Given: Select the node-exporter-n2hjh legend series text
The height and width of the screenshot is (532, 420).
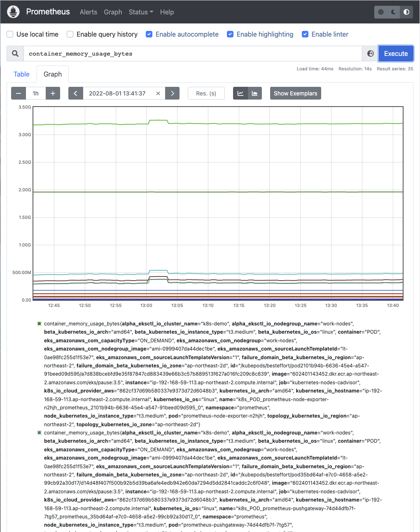Looking at the screenshot, I should 213,374.
